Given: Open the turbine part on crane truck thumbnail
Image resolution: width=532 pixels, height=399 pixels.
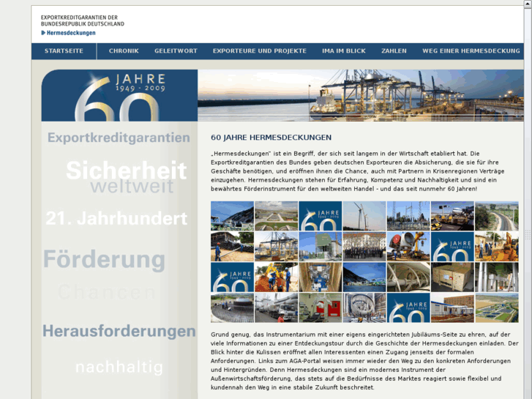Looking at the screenshot, I should coord(408,247).
